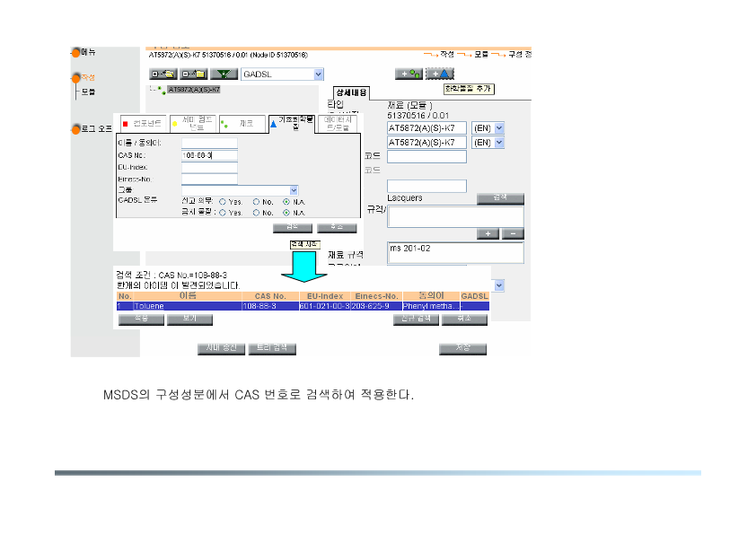The image size is (756, 534).
Task: Select the 모듈 sidebar sub-item
Action: coord(88,92)
